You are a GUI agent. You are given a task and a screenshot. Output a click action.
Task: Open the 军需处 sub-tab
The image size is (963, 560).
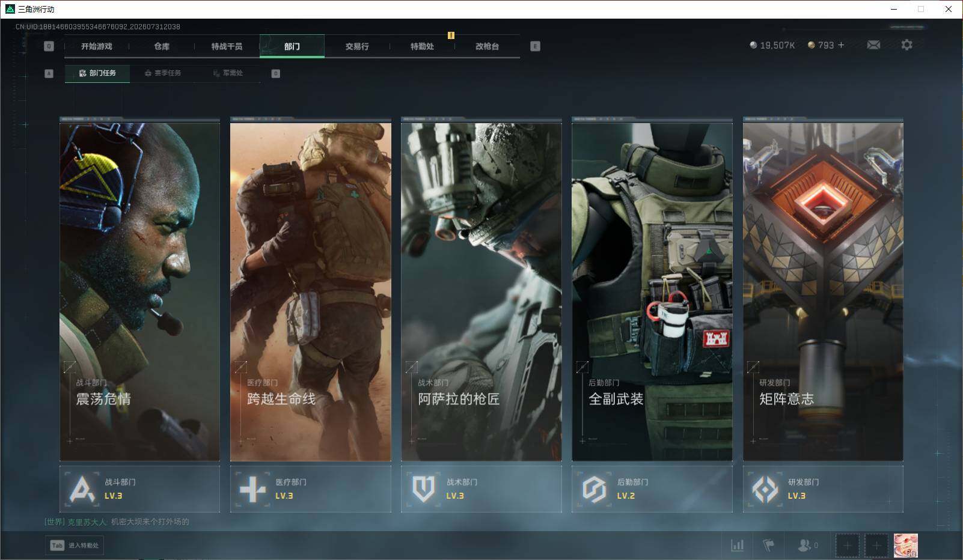[228, 73]
